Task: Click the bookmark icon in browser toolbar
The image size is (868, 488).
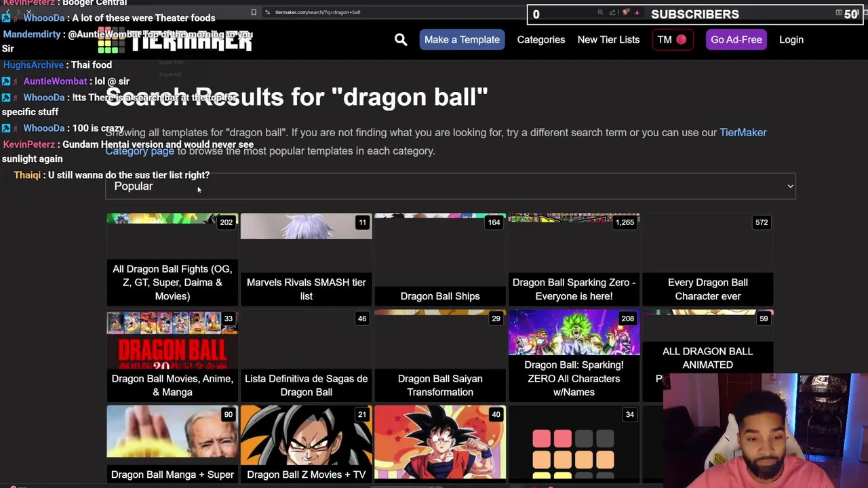Action: tap(254, 12)
